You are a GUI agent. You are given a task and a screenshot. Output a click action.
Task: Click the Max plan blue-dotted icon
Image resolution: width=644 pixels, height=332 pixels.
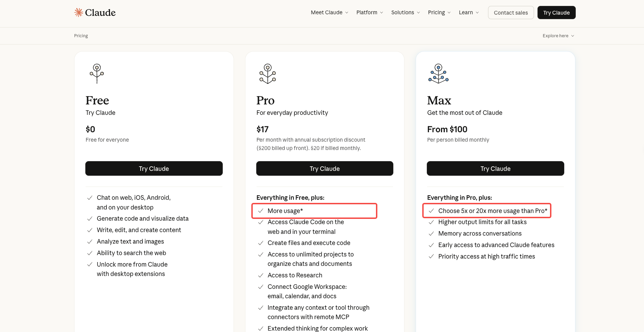(x=439, y=73)
